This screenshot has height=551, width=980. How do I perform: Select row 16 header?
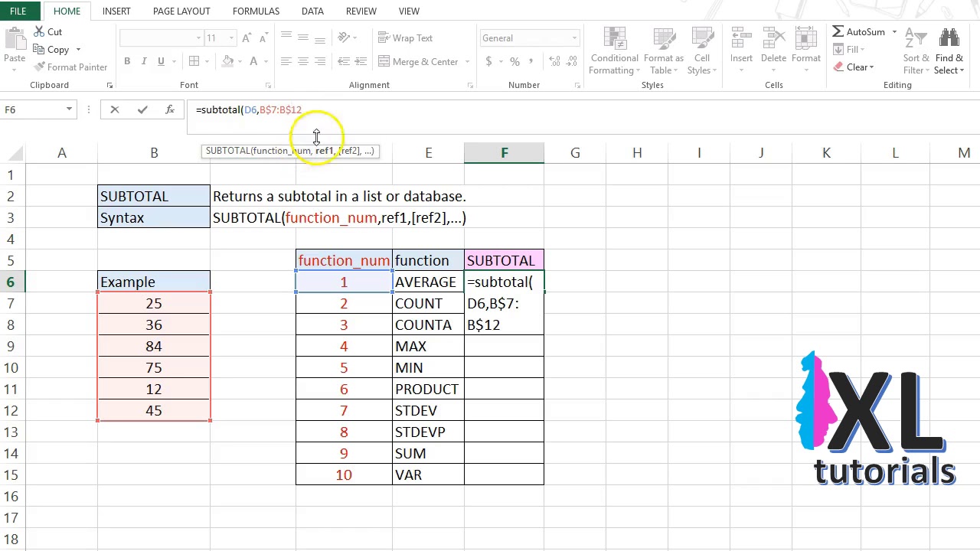pos(11,497)
